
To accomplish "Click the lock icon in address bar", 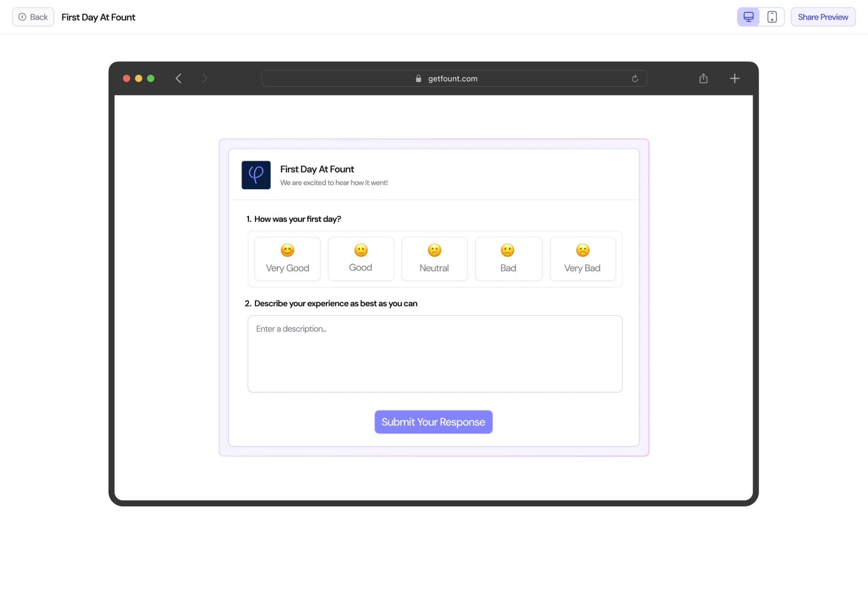I will tap(418, 79).
